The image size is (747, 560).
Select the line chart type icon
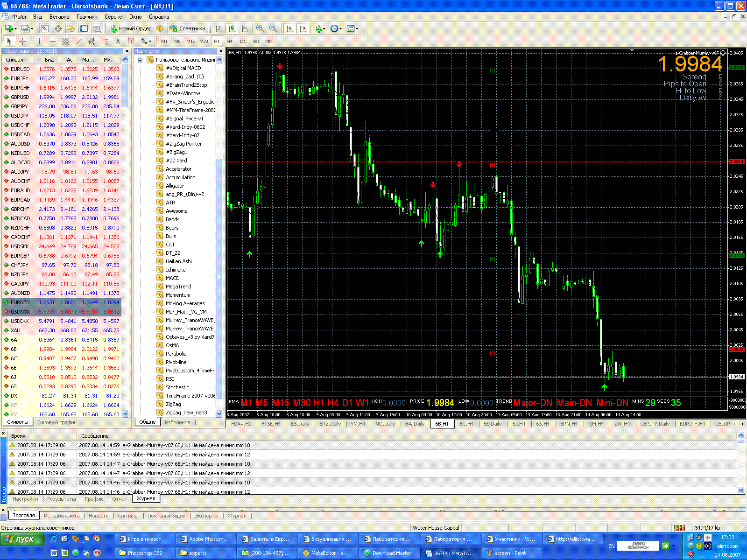(245, 28)
